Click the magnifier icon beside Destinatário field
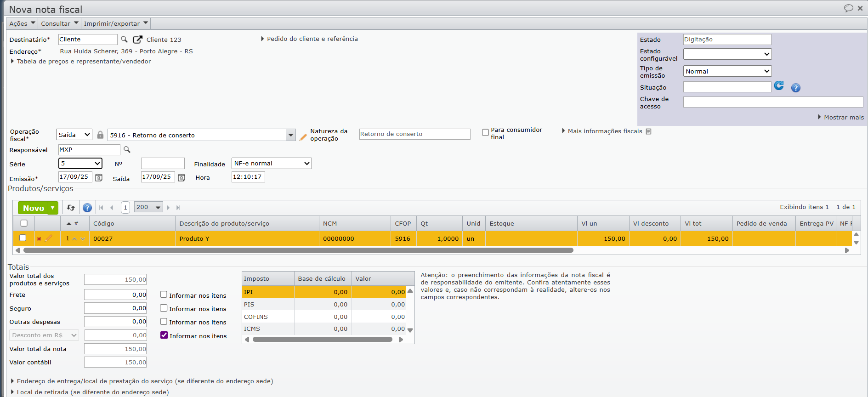 point(124,40)
